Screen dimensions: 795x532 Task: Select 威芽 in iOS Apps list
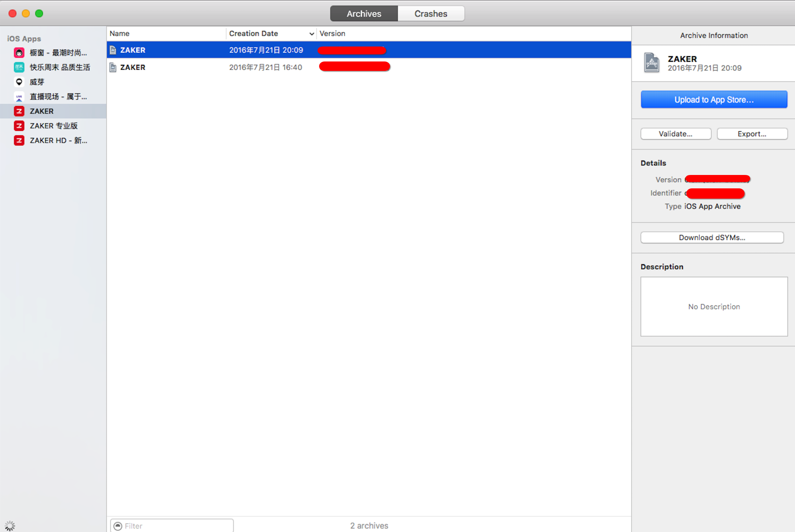pos(53,82)
